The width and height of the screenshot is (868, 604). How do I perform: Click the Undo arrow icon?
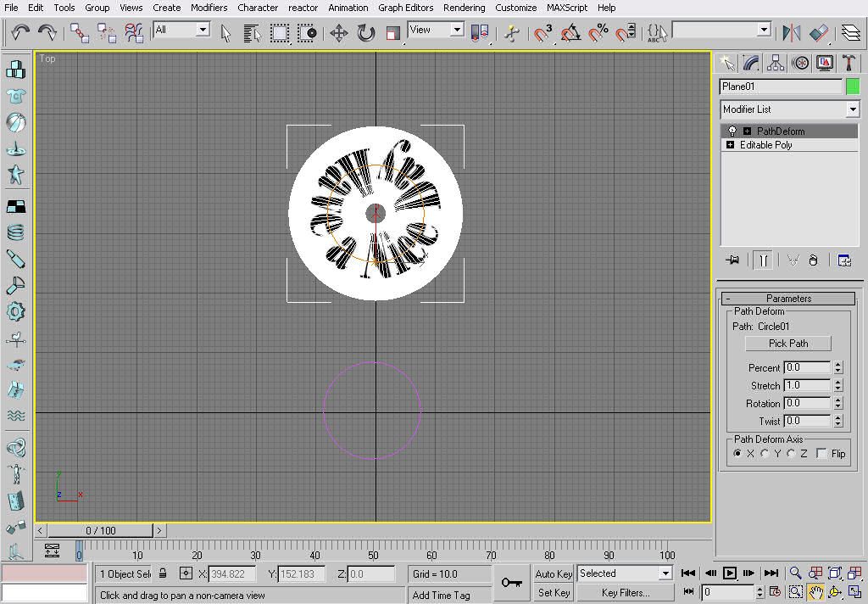(20, 33)
